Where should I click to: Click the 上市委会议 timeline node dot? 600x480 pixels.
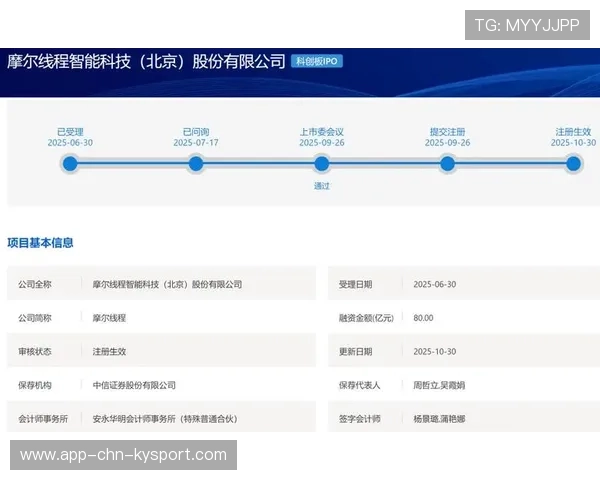[322, 164]
